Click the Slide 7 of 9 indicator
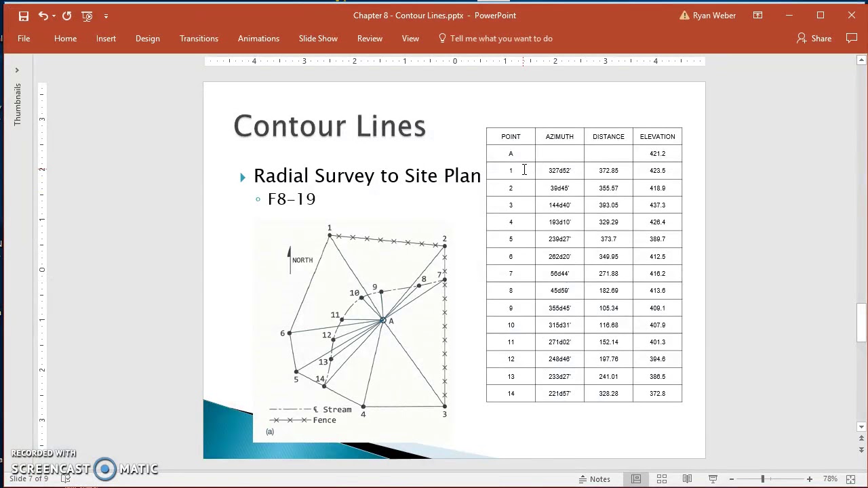The width and height of the screenshot is (868, 488). point(28,479)
